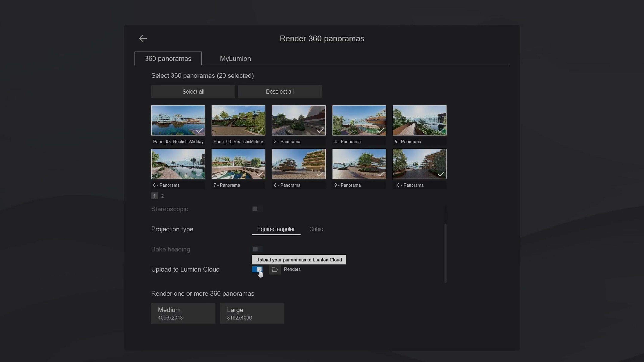The height and width of the screenshot is (362, 644).
Task: Render at Medium 4096x2048 resolution
Action: click(183, 314)
